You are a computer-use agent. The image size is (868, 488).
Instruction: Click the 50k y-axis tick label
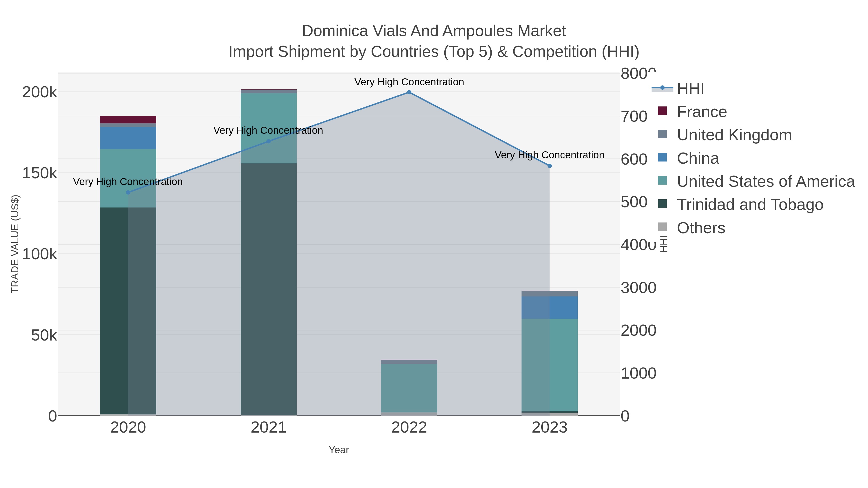pos(44,335)
